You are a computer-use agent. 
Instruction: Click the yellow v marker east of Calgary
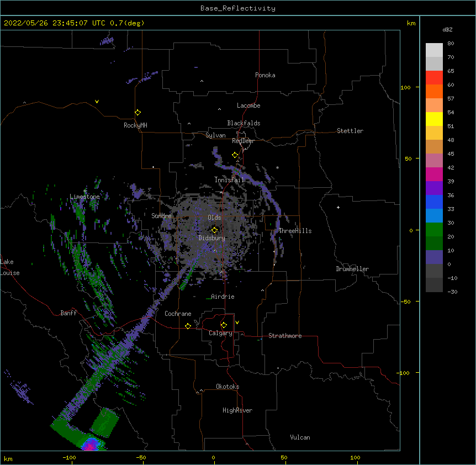point(237,323)
